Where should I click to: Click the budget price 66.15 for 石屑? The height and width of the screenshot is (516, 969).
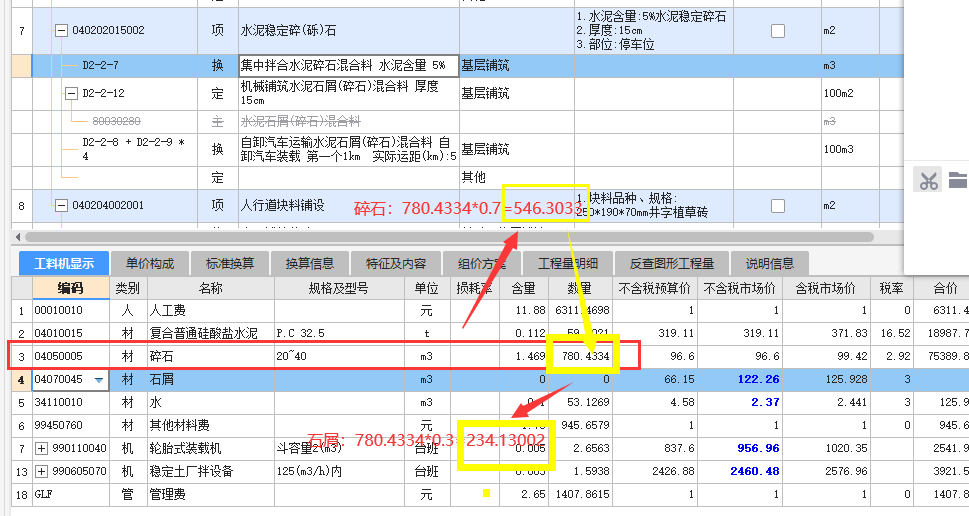[x=654, y=379]
